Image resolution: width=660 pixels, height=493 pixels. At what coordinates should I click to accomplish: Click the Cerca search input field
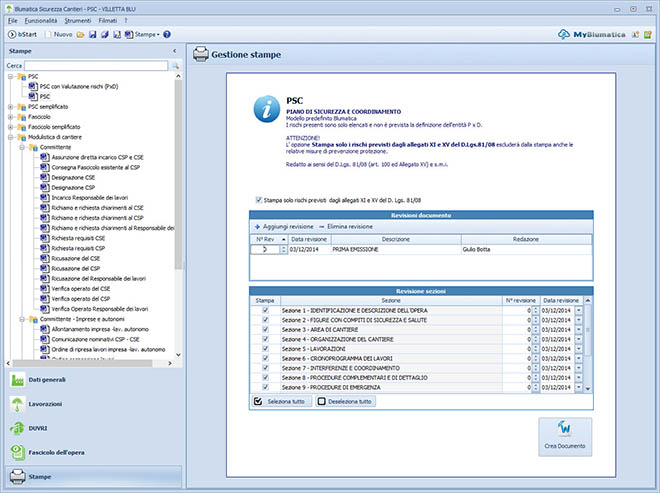95,66
